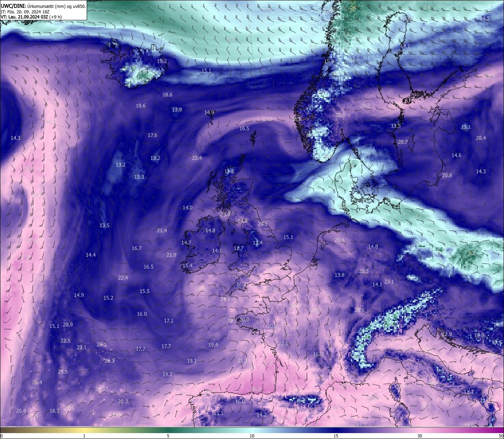Click the 15.2 value on the map
The width and height of the screenshot is (504, 439).
[x=108, y=298]
